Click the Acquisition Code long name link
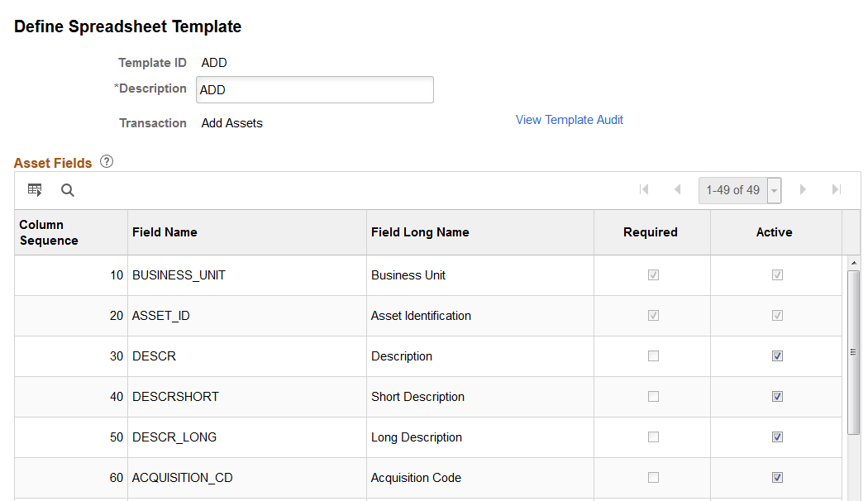This screenshot has width=868, height=501. click(416, 477)
